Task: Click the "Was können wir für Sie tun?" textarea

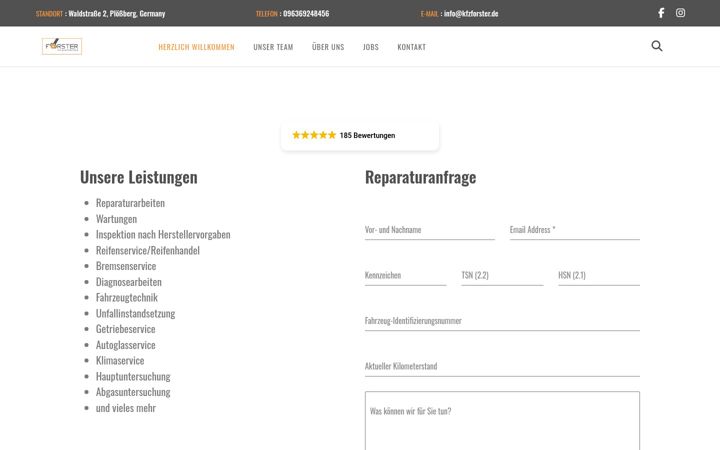Action: (x=502, y=421)
